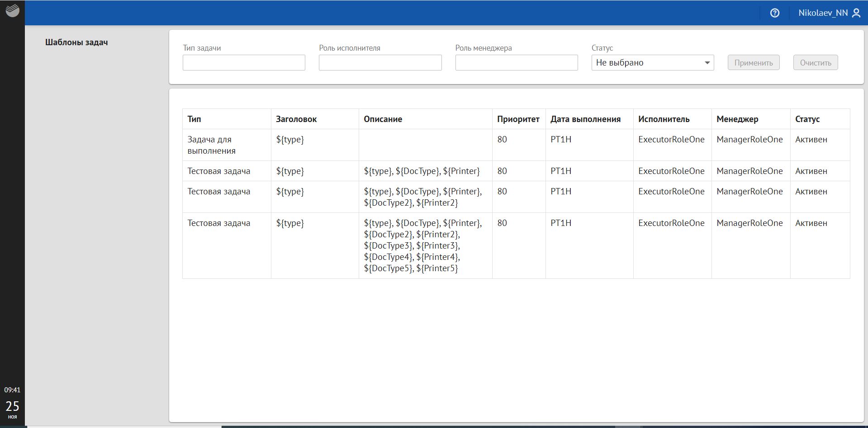Image resolution: width=868 pixels, height=428 pixels.
Task: Focus the Роль исполнителя input field
Action: [380, 63]
